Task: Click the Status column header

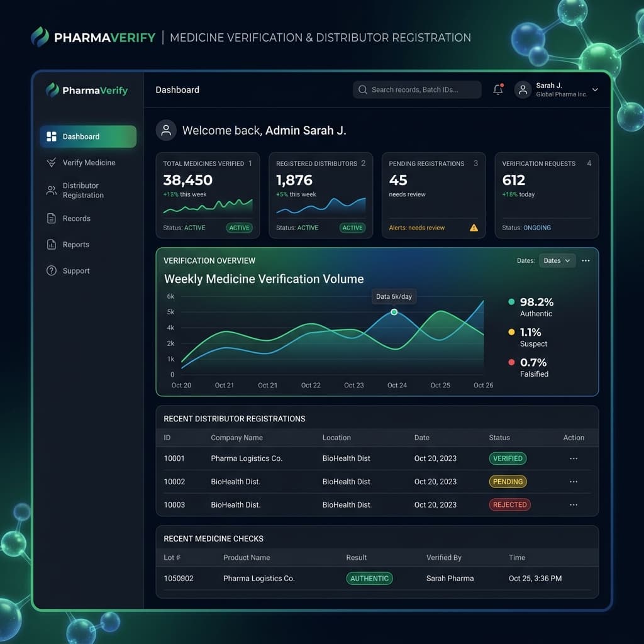Action: 499,438
